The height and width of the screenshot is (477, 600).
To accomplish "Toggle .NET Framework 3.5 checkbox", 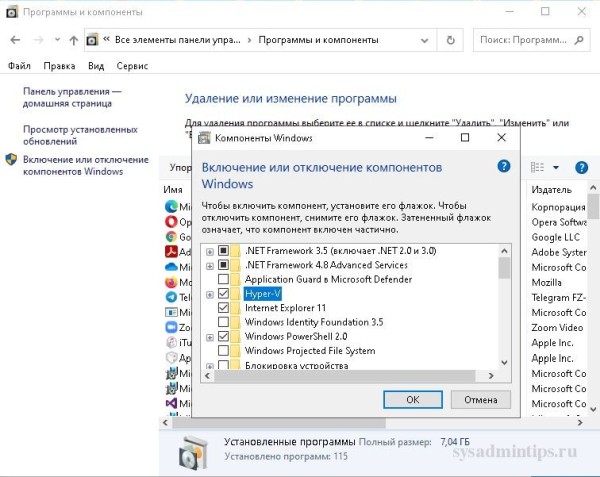I will point(223,251).
